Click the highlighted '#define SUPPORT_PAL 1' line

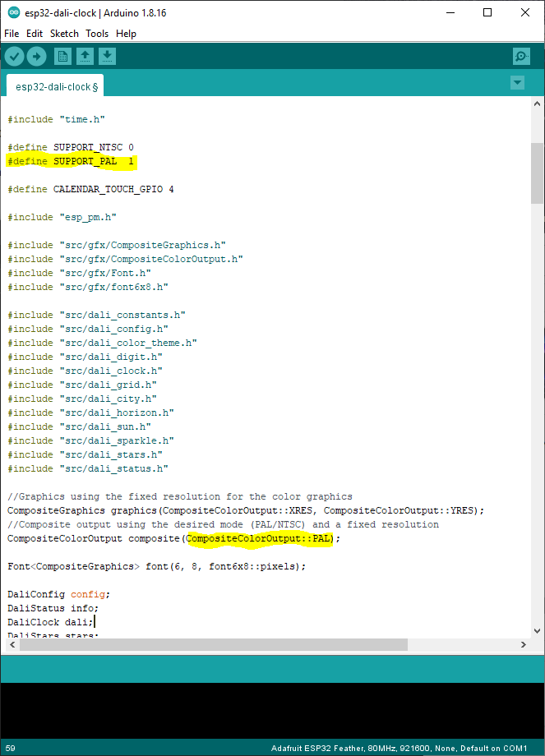[71, 161]
